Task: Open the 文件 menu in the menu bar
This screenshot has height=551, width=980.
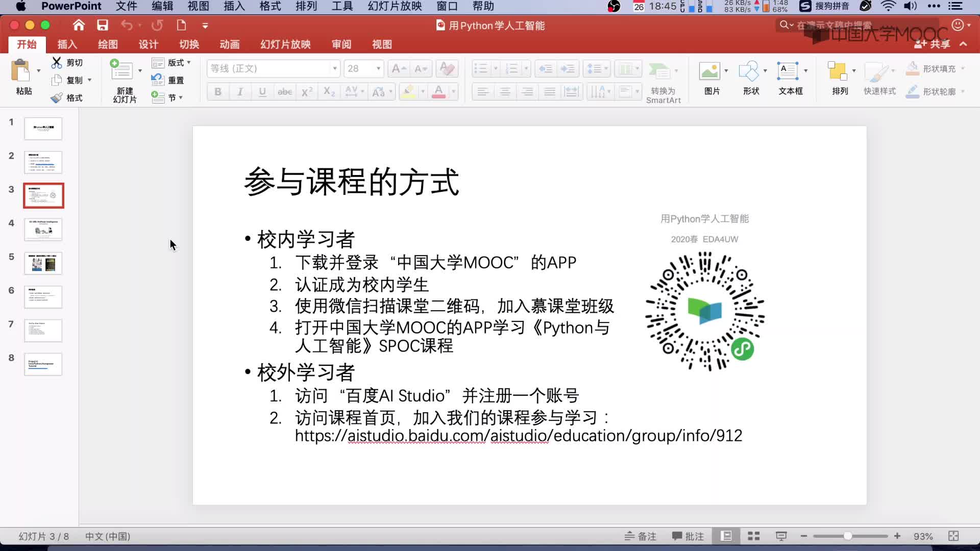Action: tap(126, 6)
